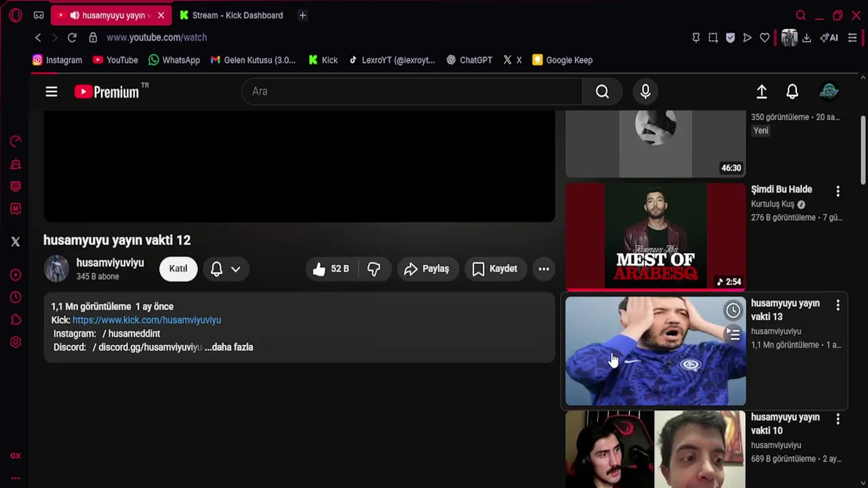Take a snapshot with the capture icon

coord(713,38)
